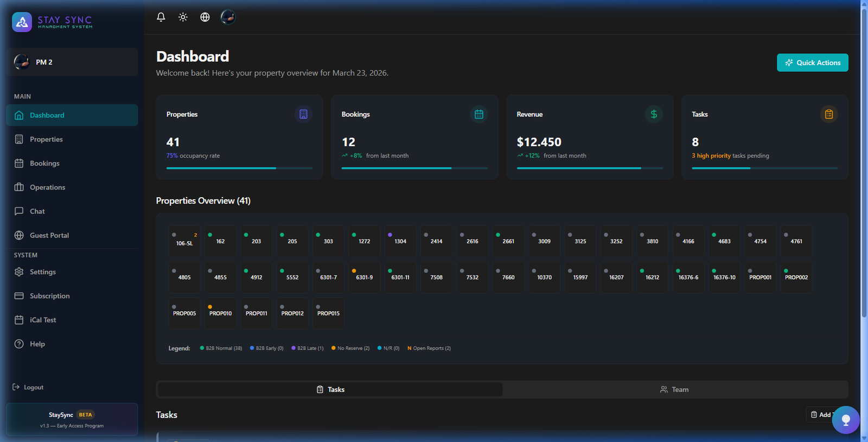Click No Reserve (2) legend entry
The height and width of the screenshot is (442, 868).
350,348
